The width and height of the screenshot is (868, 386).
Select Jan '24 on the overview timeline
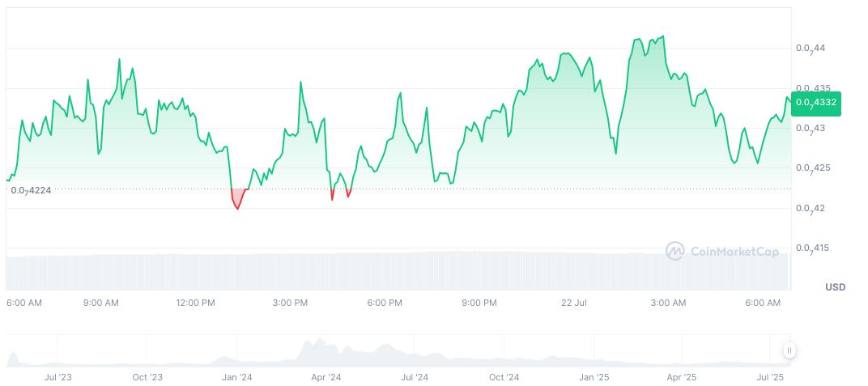tap(236, 377)
